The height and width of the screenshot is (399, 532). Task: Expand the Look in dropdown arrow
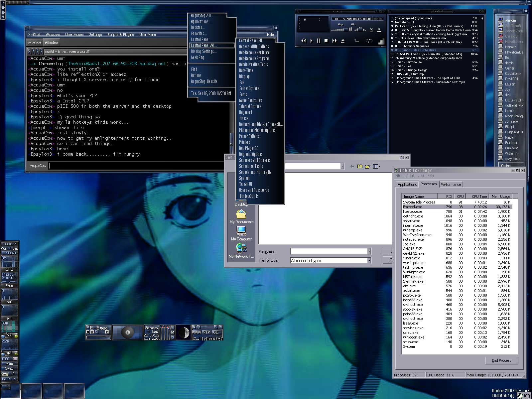coord(342,166)
